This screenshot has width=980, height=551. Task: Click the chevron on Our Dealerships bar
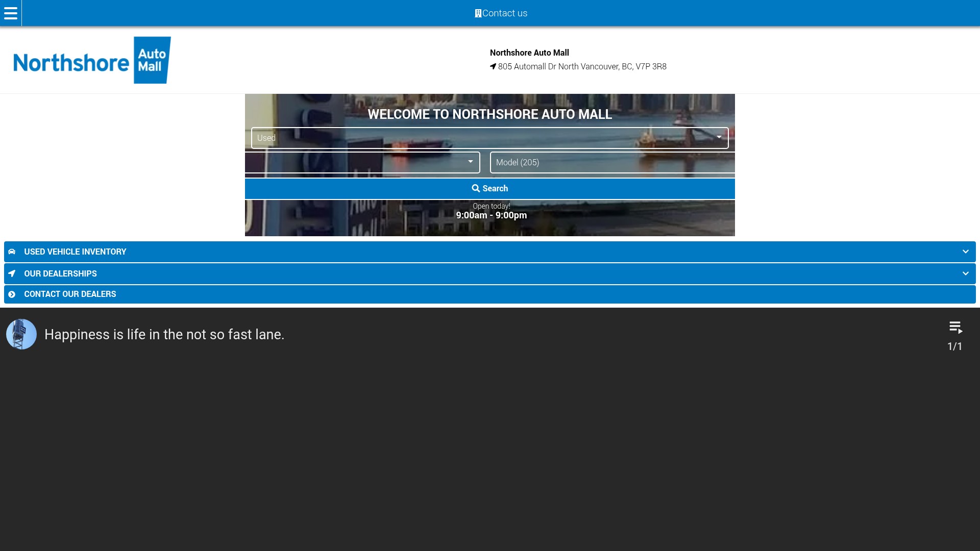(x=965, y=273)
